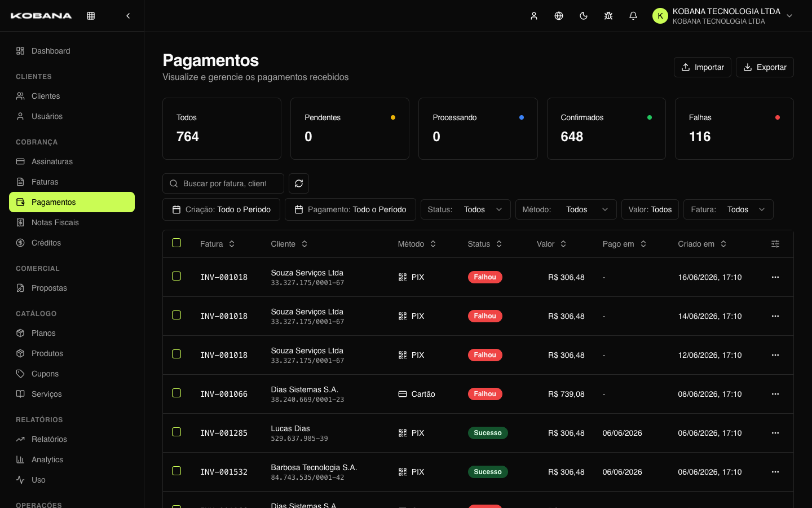Click the Importar button
The width and height of the screenshot is (812, 508).
coord(703,67)
